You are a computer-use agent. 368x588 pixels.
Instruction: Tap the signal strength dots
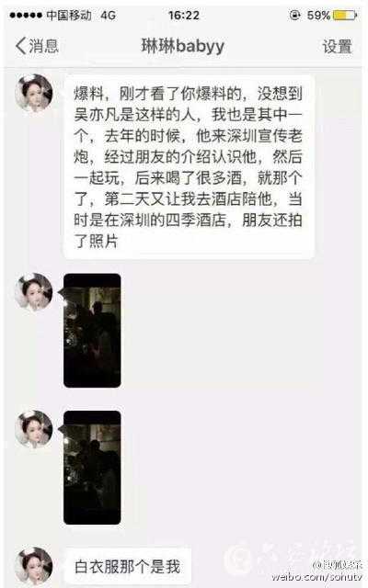26,16
